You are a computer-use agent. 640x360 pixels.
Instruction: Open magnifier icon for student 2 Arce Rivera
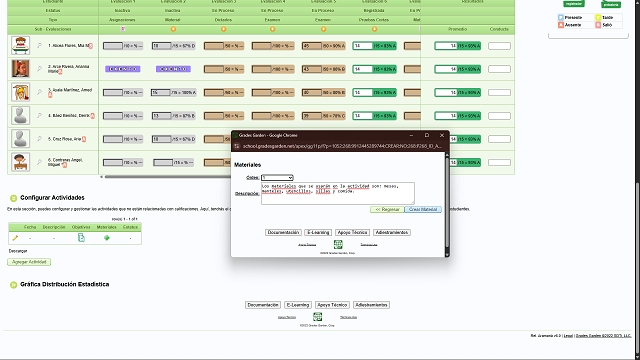coord(40,69)
